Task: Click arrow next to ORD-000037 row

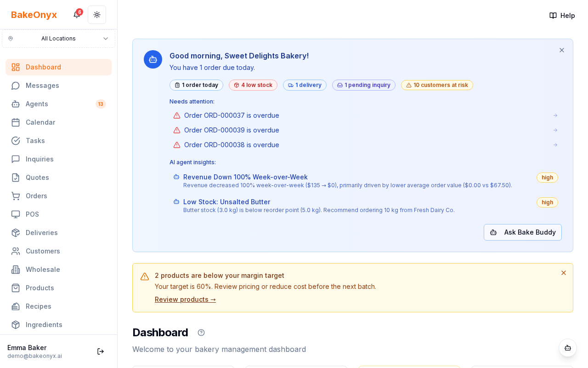Action: [x=555, y=115]
